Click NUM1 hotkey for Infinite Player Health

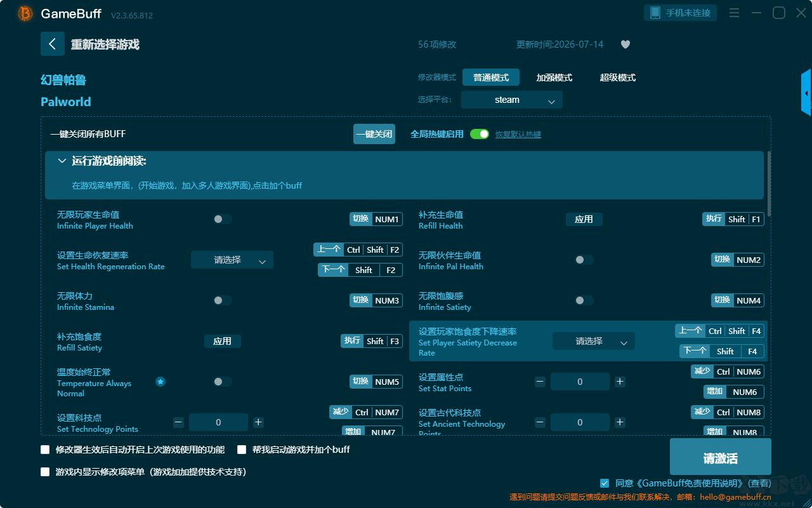(376, 219)
